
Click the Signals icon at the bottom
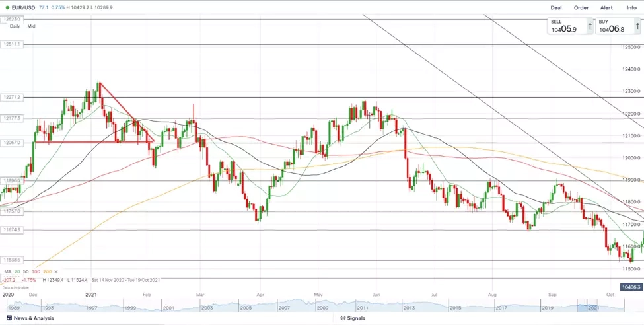tap(342, 318)
